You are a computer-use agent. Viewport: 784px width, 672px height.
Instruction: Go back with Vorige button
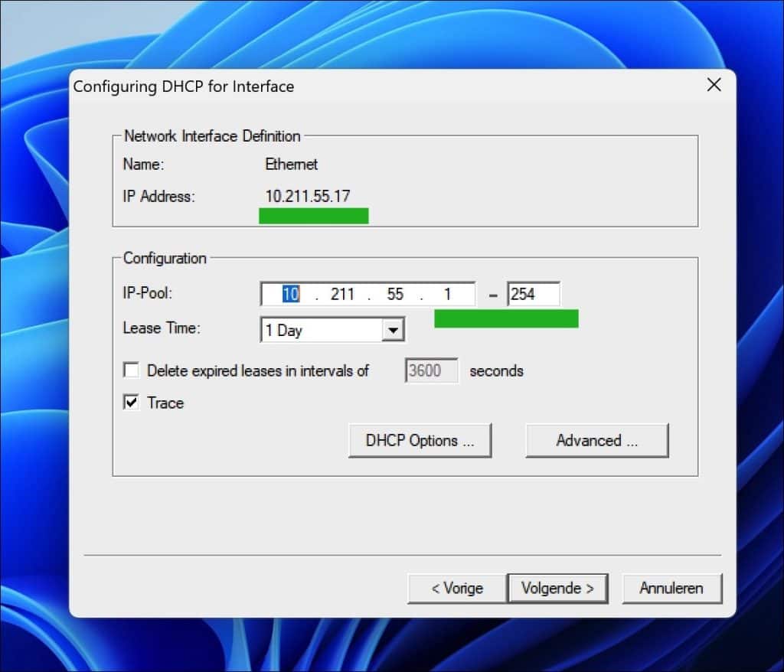457,589
